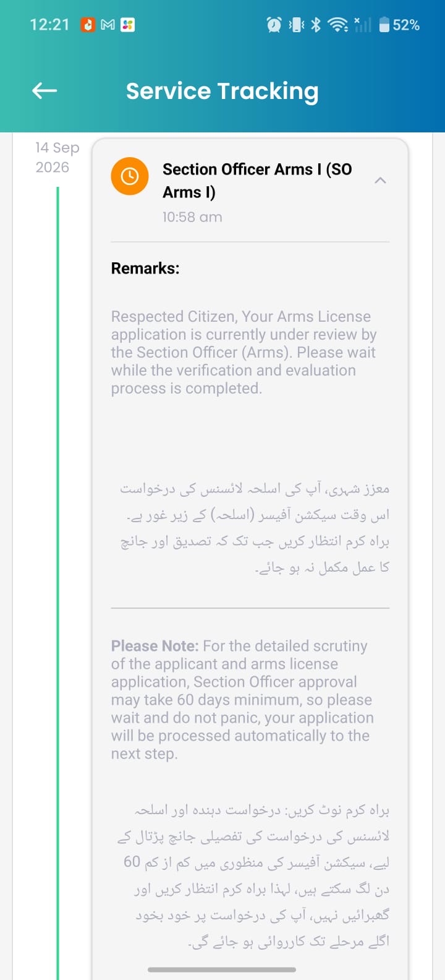This screenshot has width=445, height=980.
Task: Tap the Remarks heading
Action: [145, 268]
